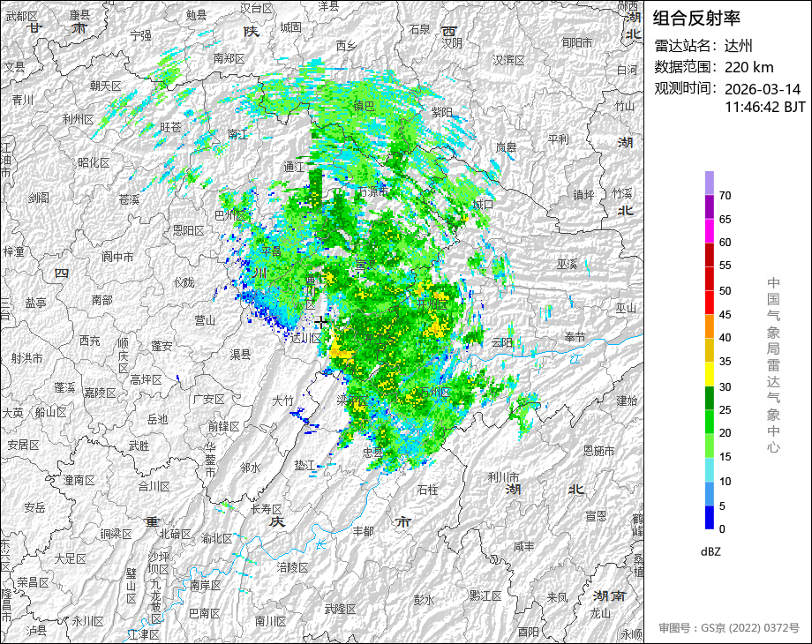The width and height of the screenshot is (812, 644).
Task: Click the 丰都 map label
Action: point(363,531)
